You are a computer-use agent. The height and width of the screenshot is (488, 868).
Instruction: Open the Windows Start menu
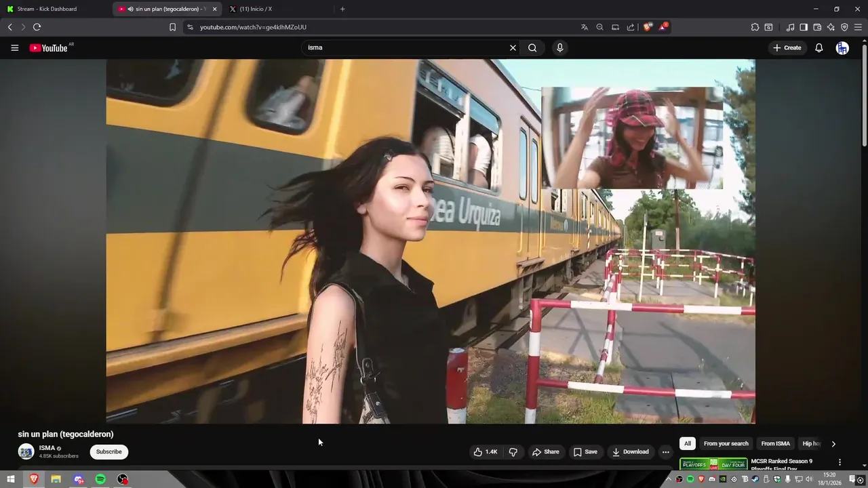point(10,479)
